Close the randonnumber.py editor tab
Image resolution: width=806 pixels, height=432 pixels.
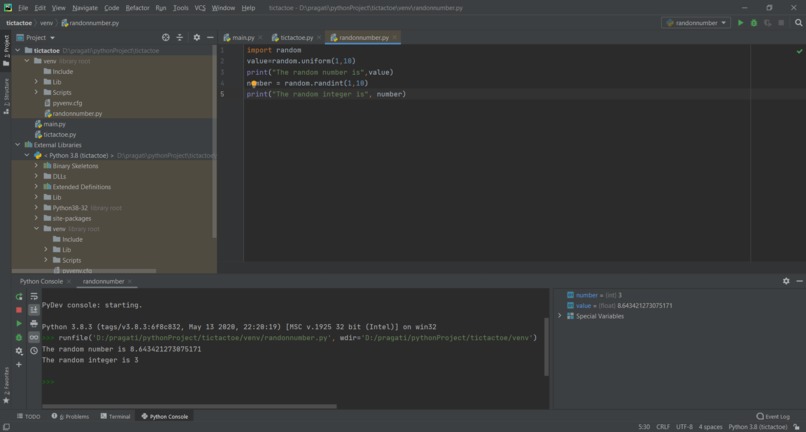pos(395,38)
